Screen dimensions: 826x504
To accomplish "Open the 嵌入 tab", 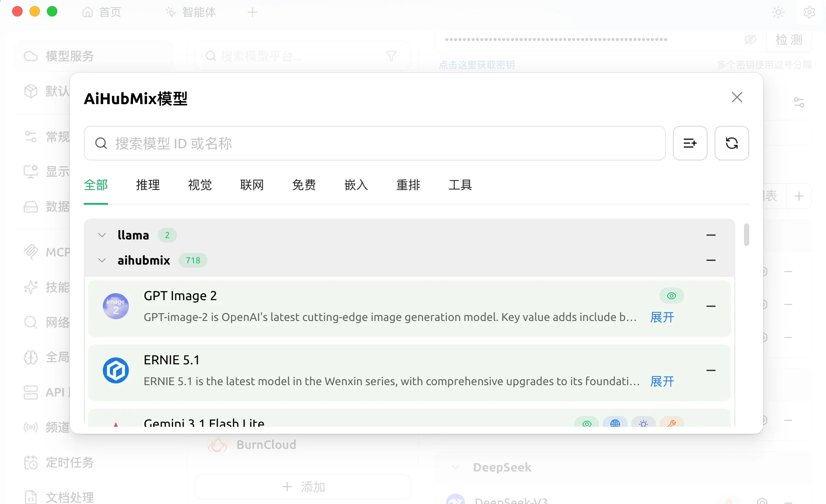I will click(356, 185).
